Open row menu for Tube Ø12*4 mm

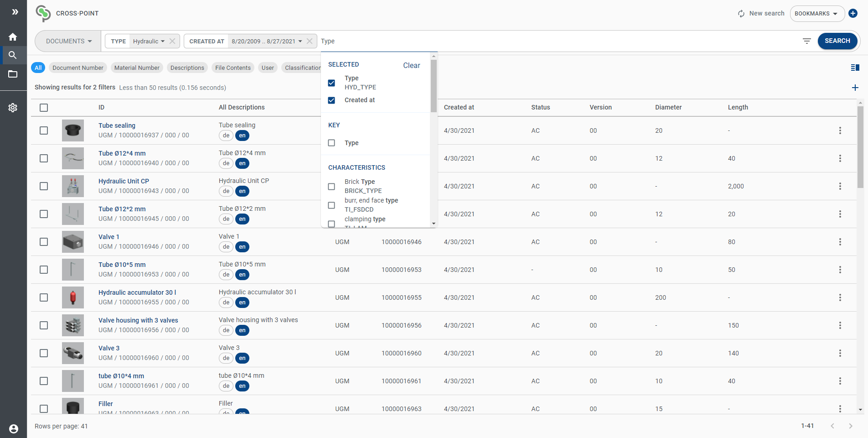pyautogui.click(x=840, y=158)
